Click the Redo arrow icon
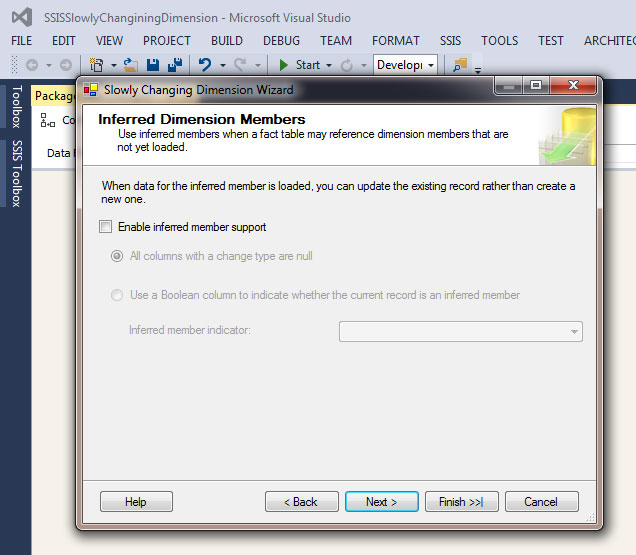 point(240,65)
